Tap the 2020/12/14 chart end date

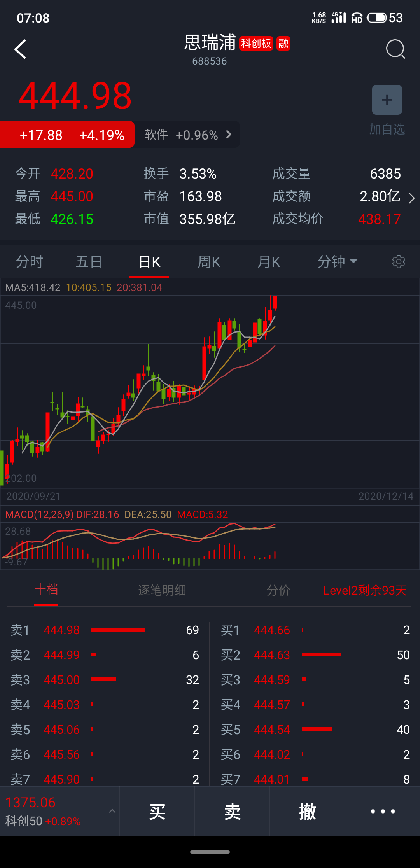coord(386,496)
